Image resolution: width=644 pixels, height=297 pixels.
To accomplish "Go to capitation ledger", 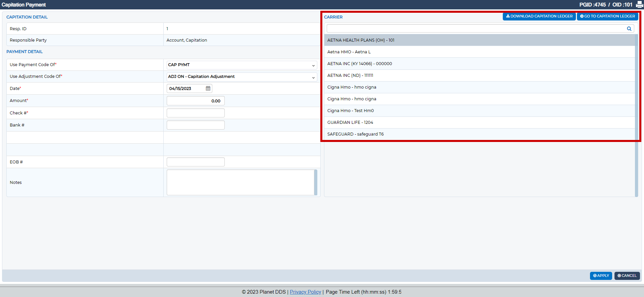I will point(607,16).
